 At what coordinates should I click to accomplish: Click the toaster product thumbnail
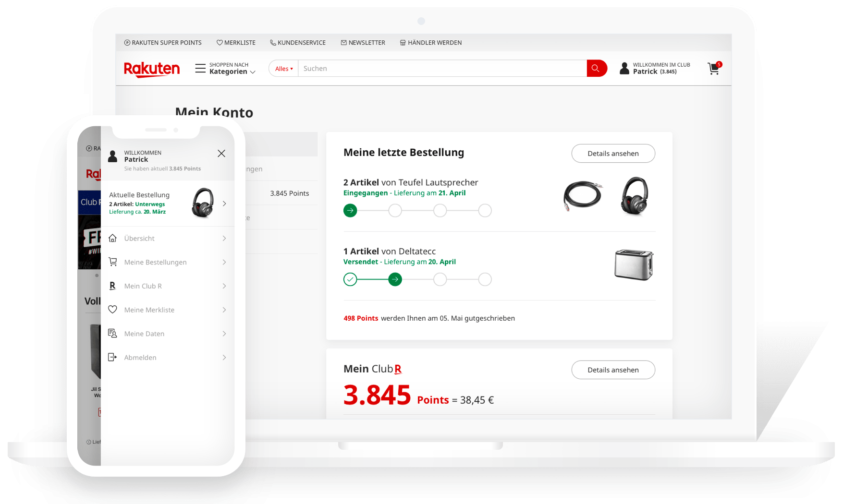[634, 264]
